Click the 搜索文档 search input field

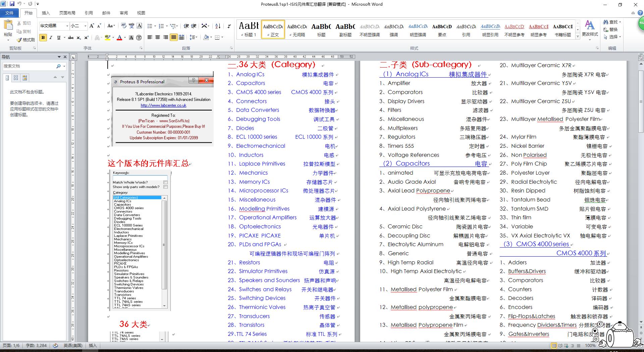pos(29,66)
